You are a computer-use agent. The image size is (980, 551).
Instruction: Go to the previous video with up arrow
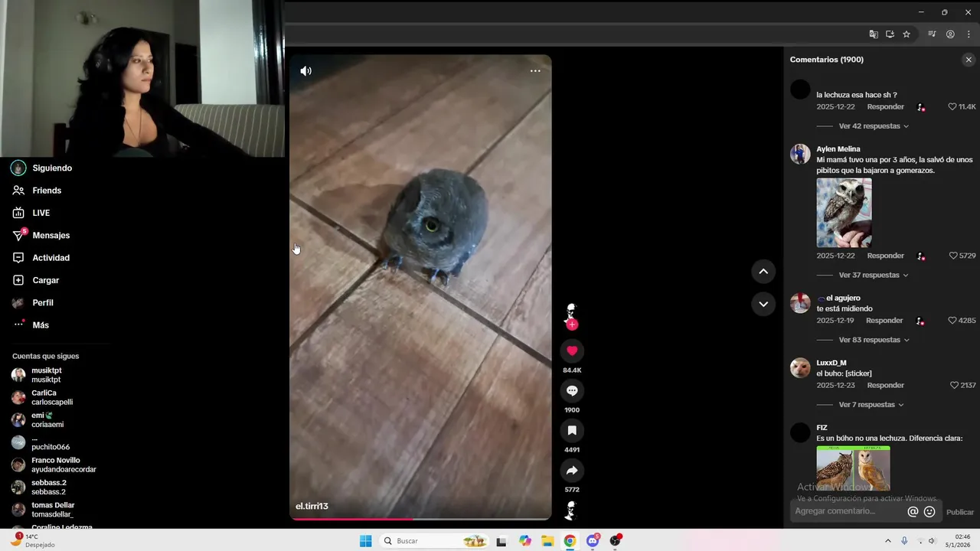763,271
